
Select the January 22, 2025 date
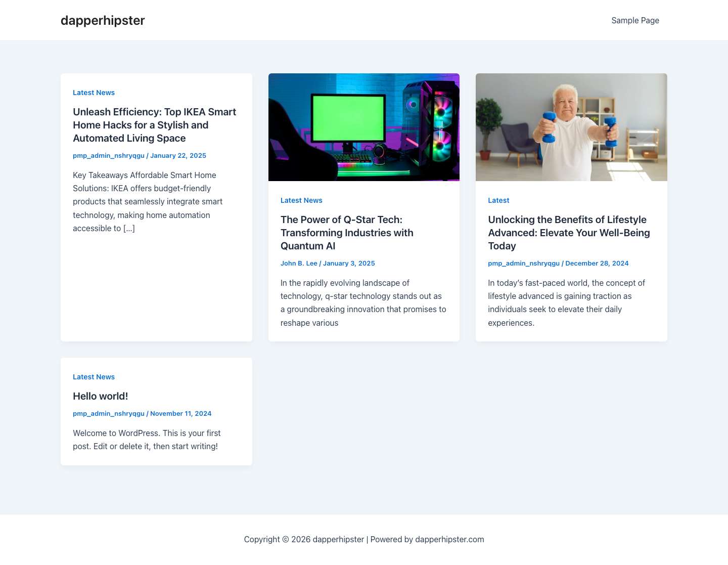[178, 156]
